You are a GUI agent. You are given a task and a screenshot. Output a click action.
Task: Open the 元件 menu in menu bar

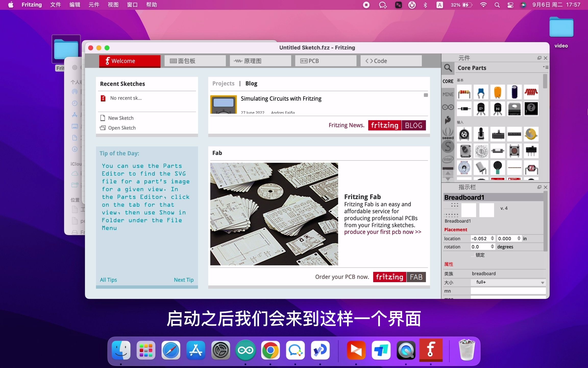pos(94,5)
